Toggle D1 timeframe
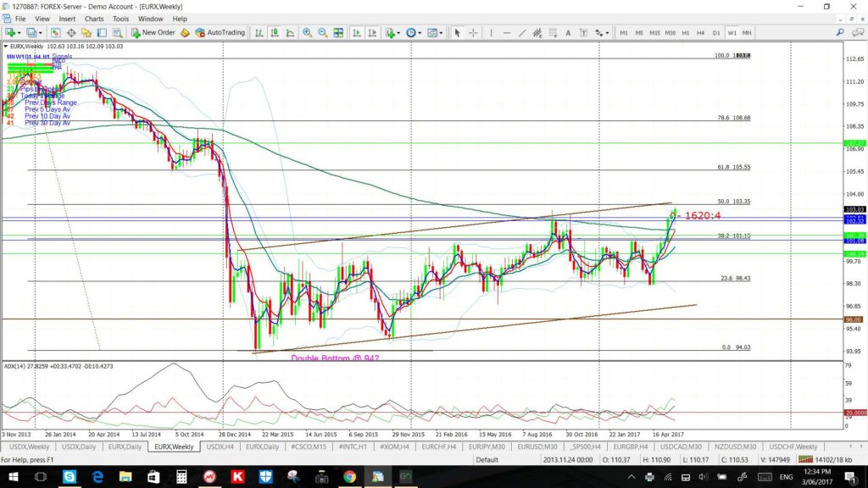 point(715,33)
